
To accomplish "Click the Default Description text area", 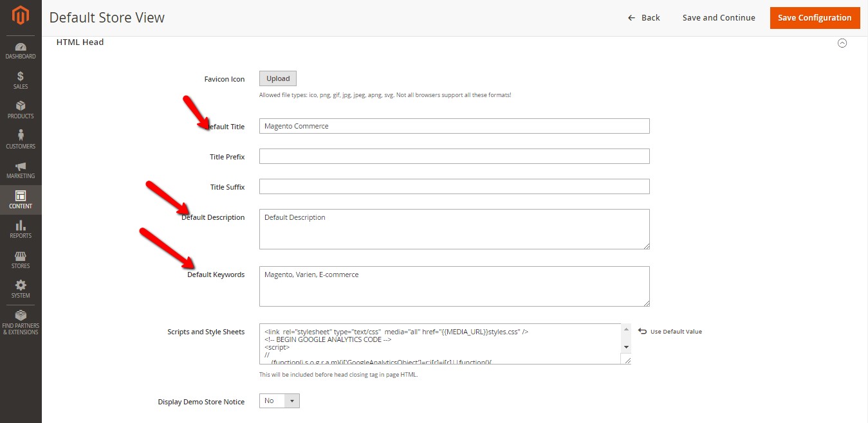I will (x=454, y=229).
